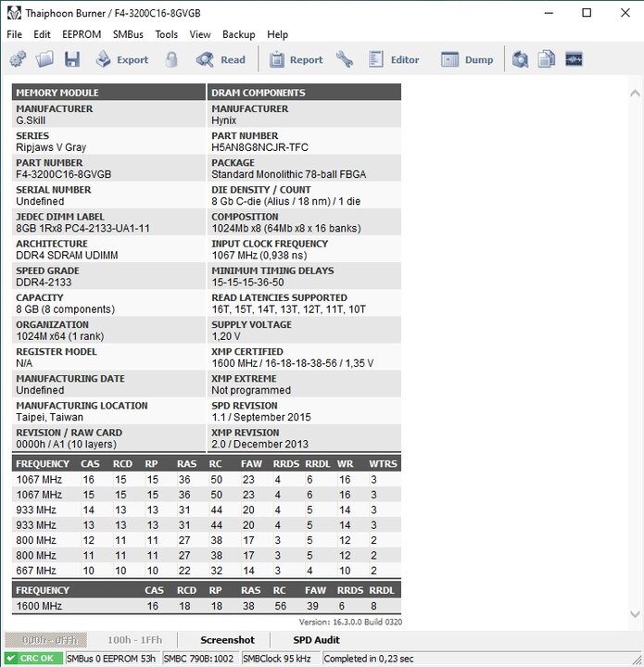Click the Ripjaws V Gray series value
Image resolution: width=644 pixels, height=667 pixels.
(x=51, y=147)
